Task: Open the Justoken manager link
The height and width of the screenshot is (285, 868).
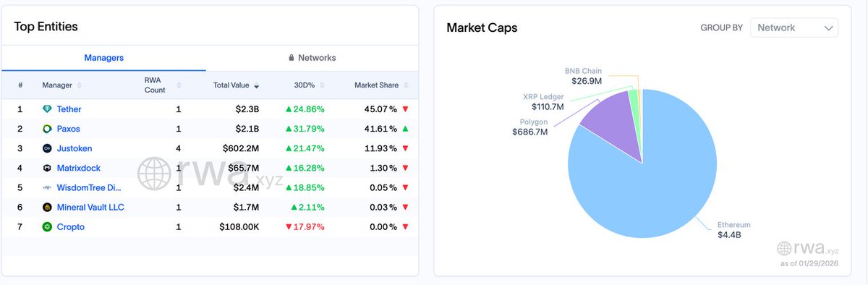Action: coord(75,148)
